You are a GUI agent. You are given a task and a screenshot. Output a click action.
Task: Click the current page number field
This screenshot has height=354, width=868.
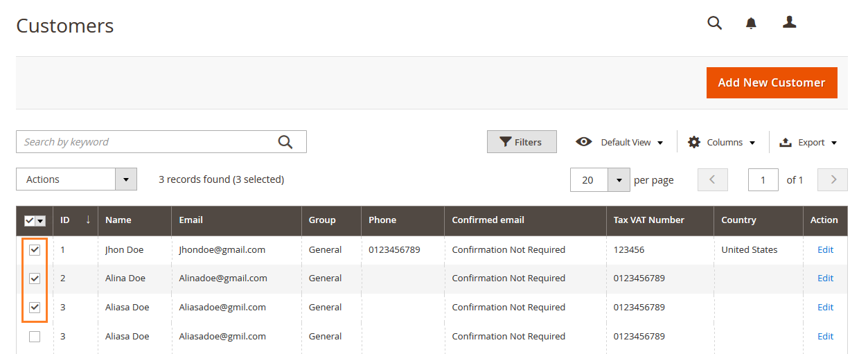(763, 179)
